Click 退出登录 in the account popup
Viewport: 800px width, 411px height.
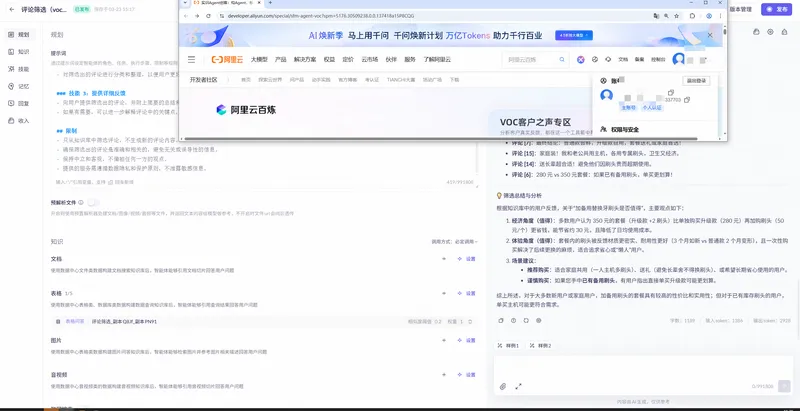(696, 81)
